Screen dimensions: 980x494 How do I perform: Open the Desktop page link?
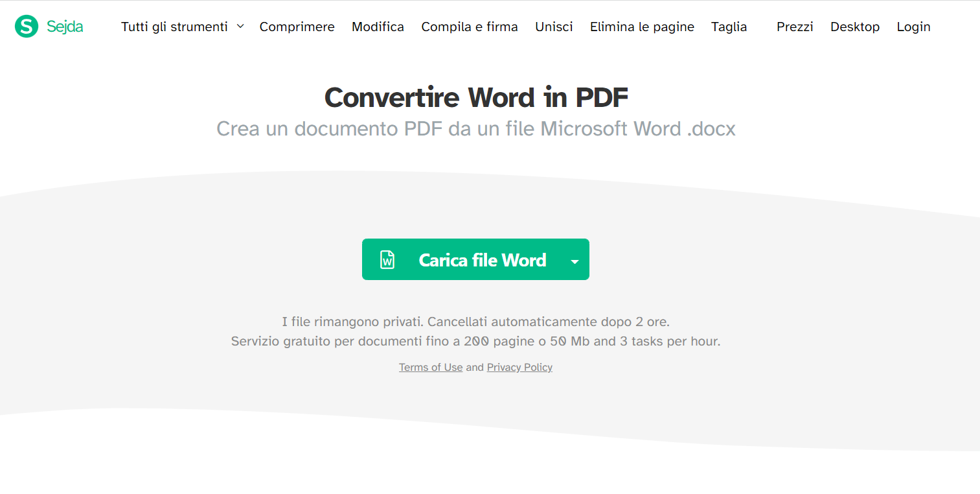855,27
